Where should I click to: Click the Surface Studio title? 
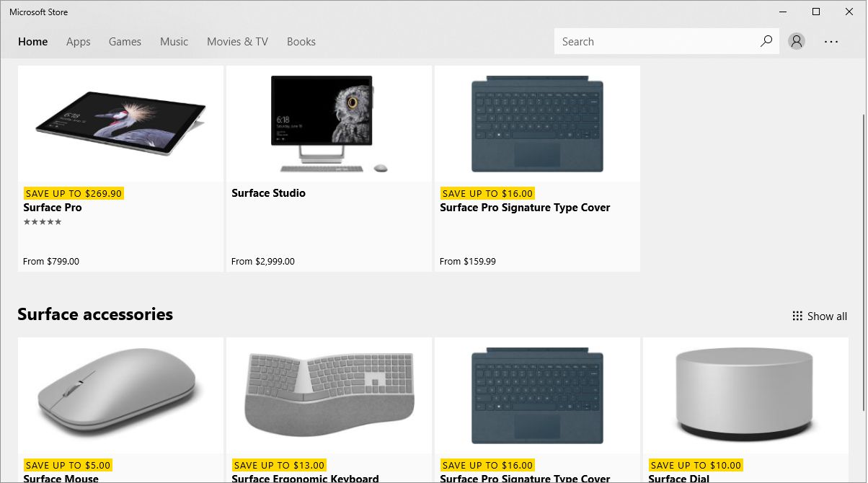(x=268, y=193)
